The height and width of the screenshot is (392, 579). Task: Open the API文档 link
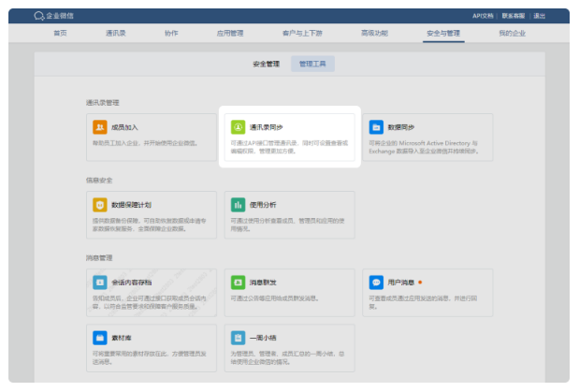point(483,16)
